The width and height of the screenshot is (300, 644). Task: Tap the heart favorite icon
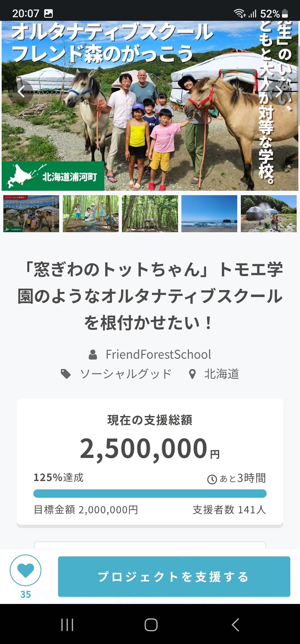click(x=26, y=570)
